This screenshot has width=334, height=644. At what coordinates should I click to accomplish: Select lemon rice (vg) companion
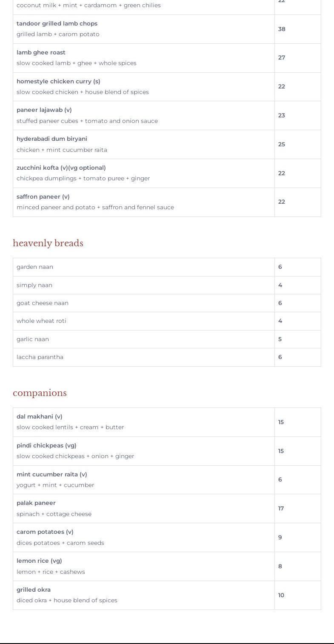tap(39, 561)
